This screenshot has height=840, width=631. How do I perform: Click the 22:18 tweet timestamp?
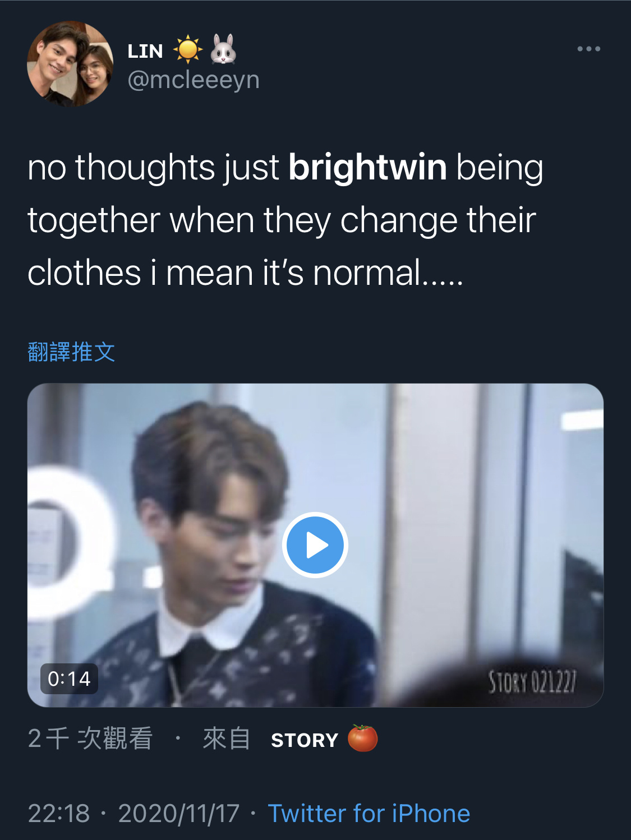tap(59, 813)
